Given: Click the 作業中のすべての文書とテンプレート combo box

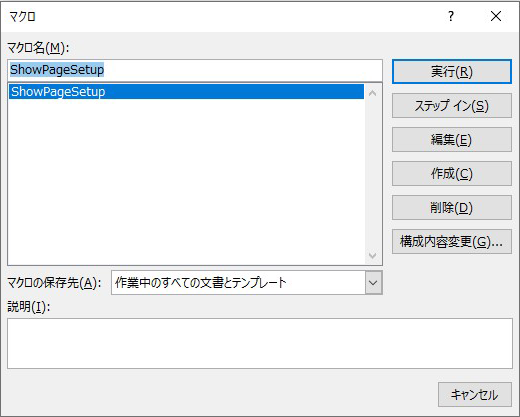Looking at the screenshot, I should (246, 283).
